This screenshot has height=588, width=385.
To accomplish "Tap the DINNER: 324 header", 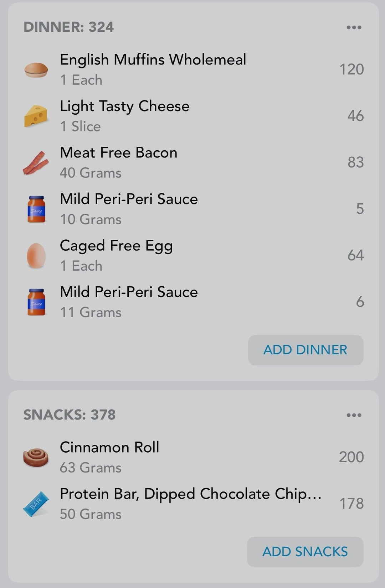I will click(x=68, y=27).
